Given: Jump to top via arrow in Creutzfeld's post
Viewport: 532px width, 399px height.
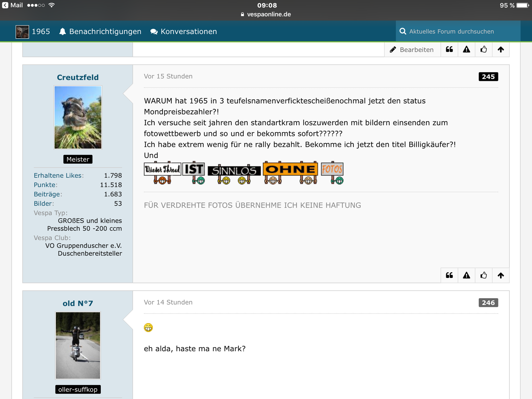Looking at the screenshot, I should (501, 275).
